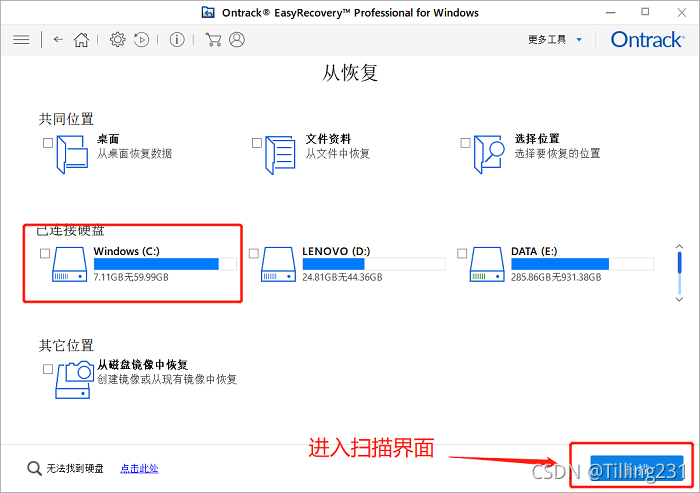Click the 7.11GB无59.99GB text

[131, 277]
